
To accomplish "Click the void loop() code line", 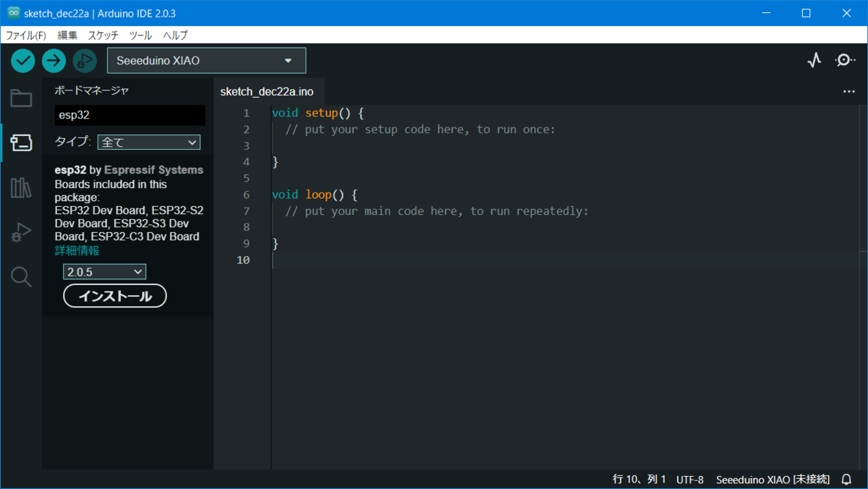I will click(315, 195).
